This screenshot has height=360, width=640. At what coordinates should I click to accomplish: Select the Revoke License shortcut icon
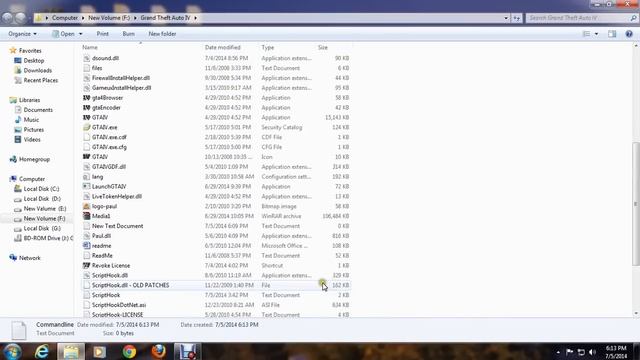87,265
